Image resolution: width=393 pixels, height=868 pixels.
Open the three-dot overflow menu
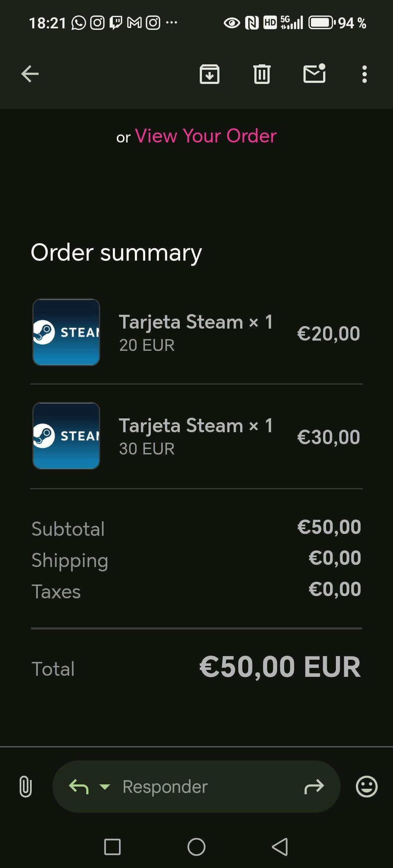[x=364, y=74]
